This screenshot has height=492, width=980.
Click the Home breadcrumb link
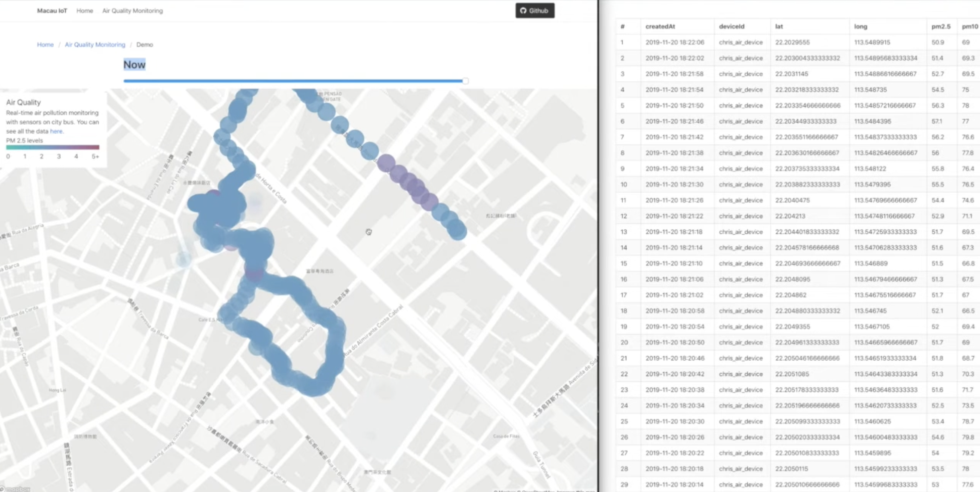point(45,44)
